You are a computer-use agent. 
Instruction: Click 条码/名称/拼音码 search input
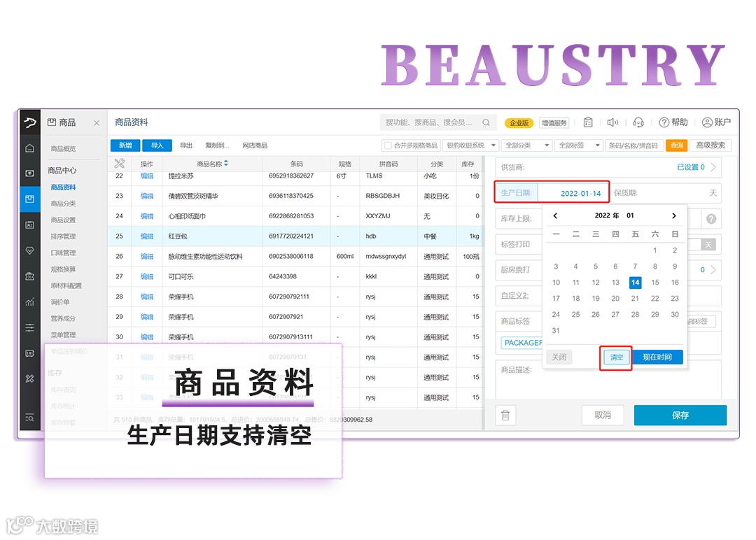[x=634, y=145]
